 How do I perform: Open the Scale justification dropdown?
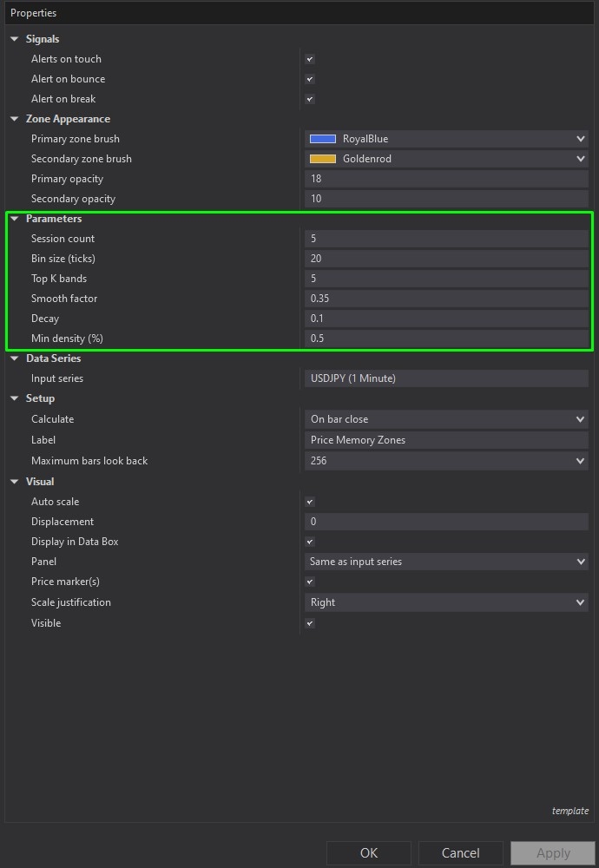(x=580, y=602)
